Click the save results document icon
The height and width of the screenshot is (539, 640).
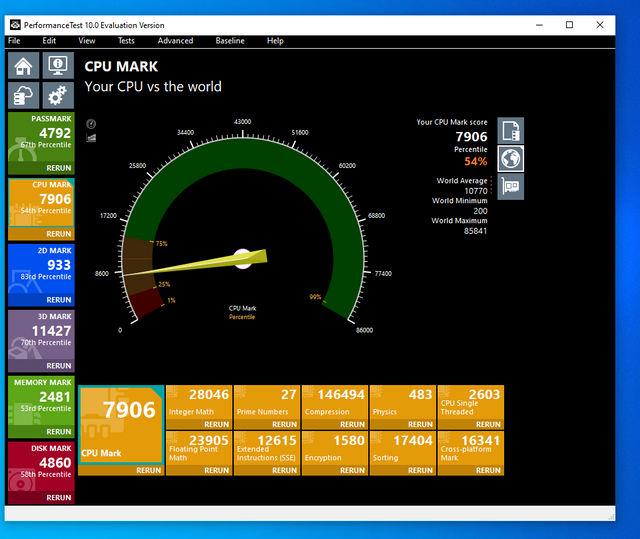point(511,131)
